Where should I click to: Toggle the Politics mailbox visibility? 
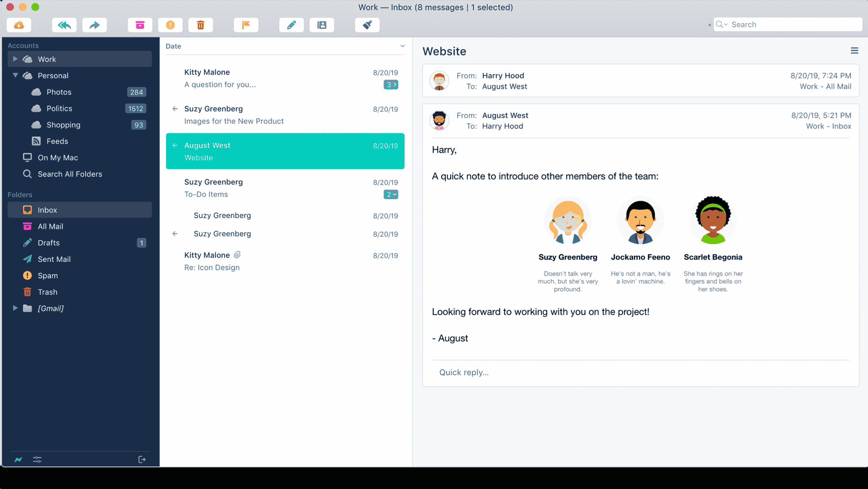point(60,108)
